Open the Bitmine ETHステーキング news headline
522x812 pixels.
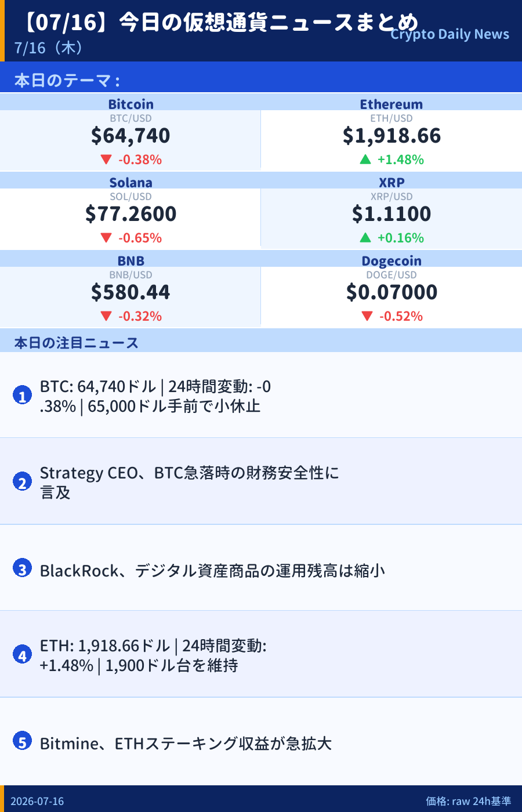pyautogui.click(x=186, y=744)
